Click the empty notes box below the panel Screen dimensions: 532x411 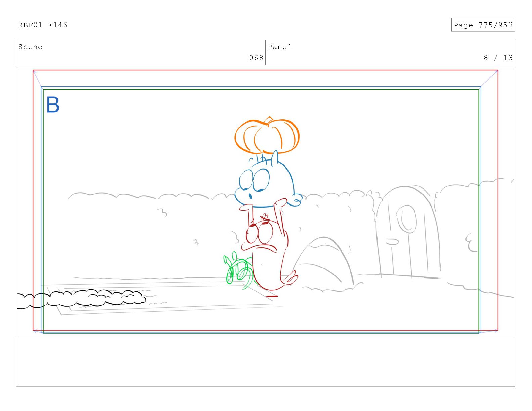click(x=265, y=362)
